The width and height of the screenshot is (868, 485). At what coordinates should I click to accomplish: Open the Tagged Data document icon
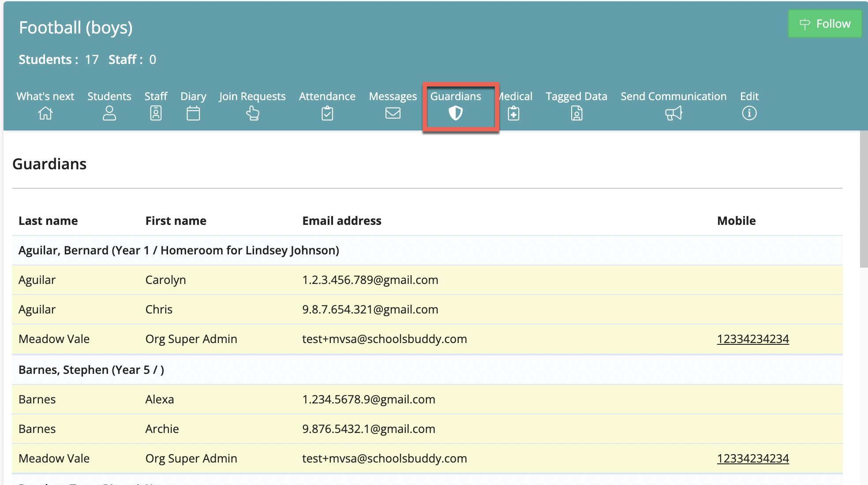576,113
